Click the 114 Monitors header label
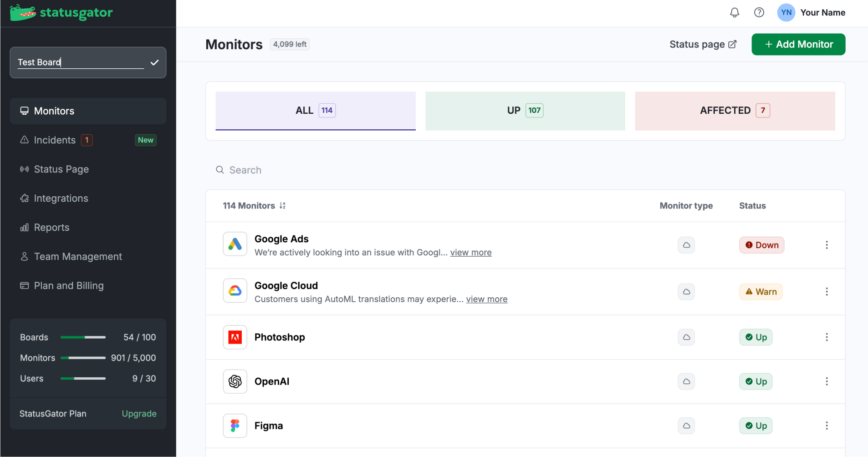Viewport: 868px width, 457px height. point(249,206)
